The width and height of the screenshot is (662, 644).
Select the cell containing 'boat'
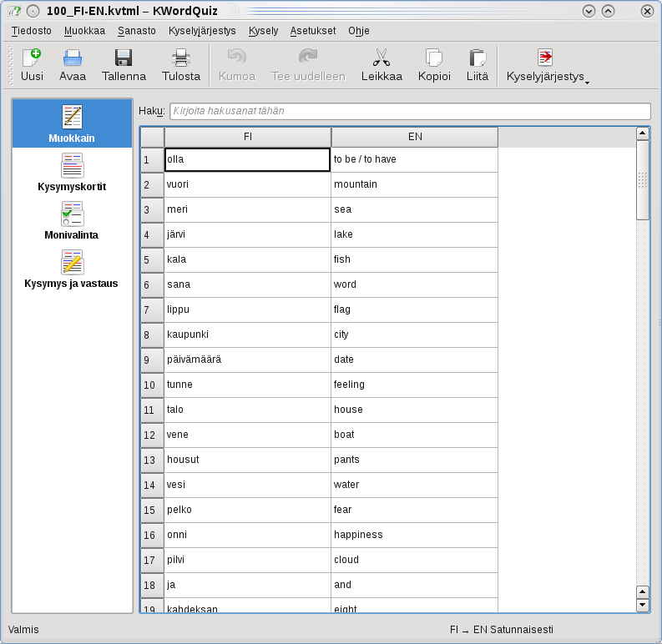415,435
